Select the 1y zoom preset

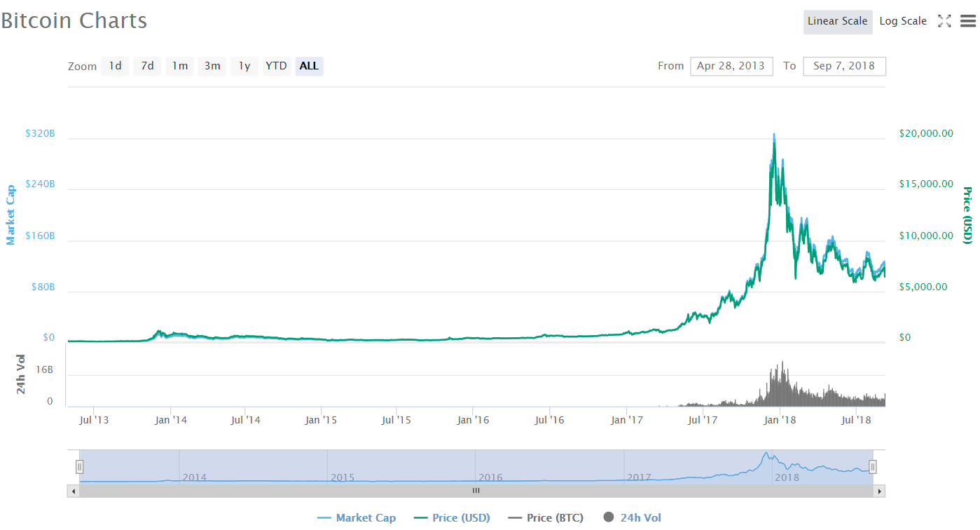tap(244, 65)
